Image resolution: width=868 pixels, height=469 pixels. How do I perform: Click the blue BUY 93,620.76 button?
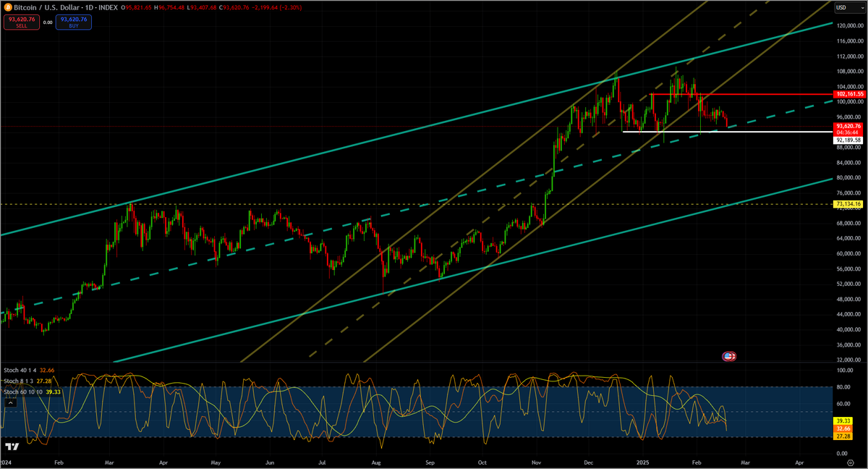point(74,22)
